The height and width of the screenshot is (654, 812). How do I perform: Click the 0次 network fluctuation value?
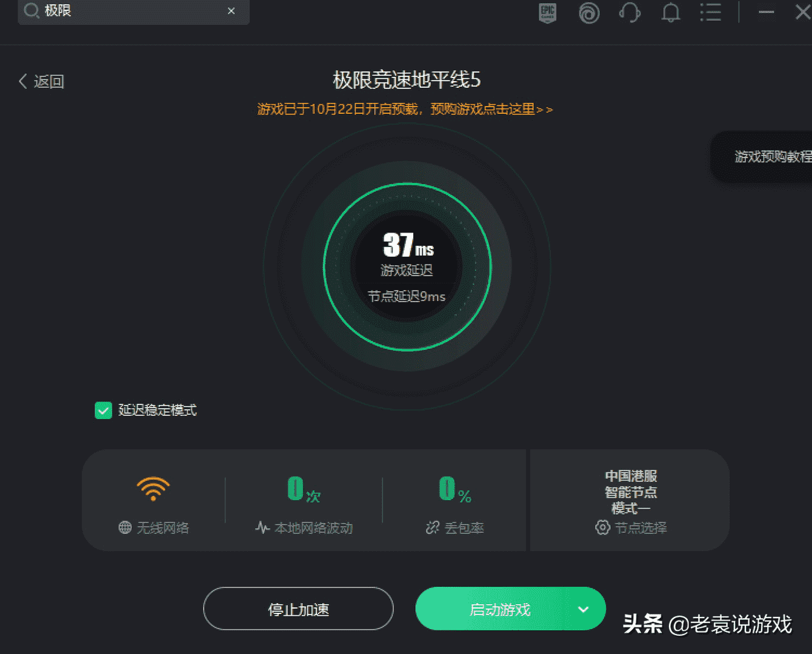point(304,489)
